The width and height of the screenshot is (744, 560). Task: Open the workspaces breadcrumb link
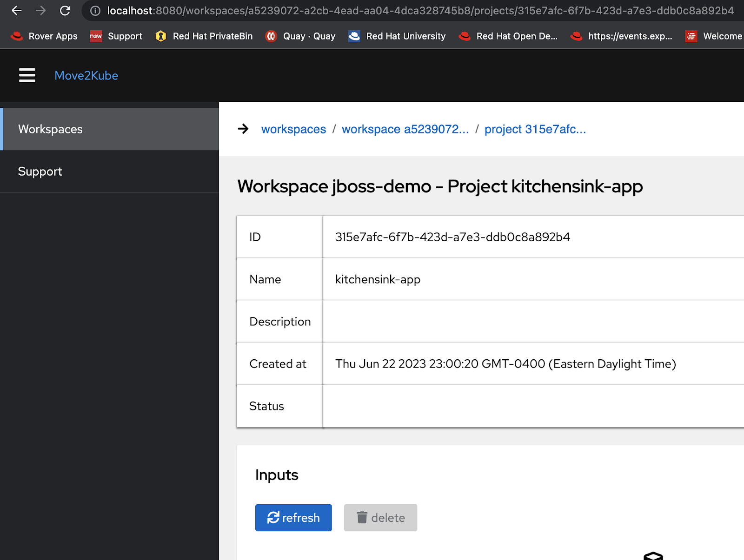(x=293, y=129)
